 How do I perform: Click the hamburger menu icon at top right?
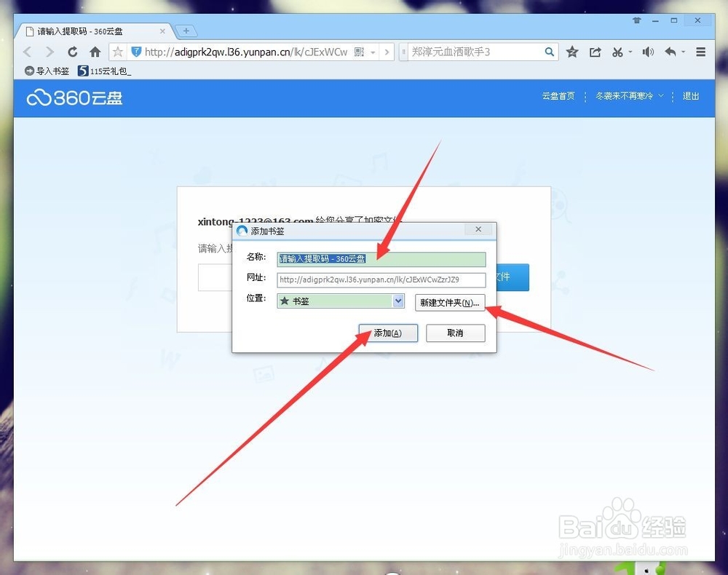(x=701, y=52)
